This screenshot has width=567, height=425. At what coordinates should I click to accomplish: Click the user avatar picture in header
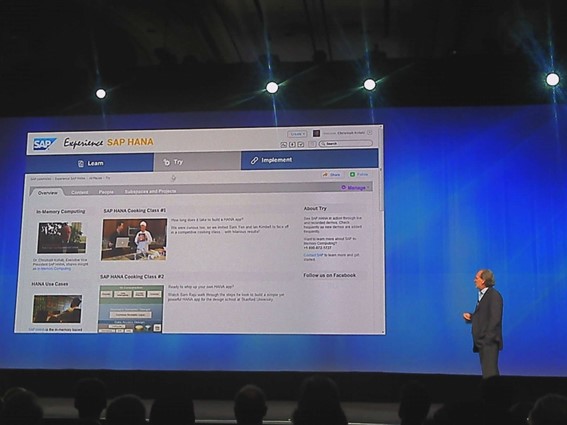click(x=316, y=133)
